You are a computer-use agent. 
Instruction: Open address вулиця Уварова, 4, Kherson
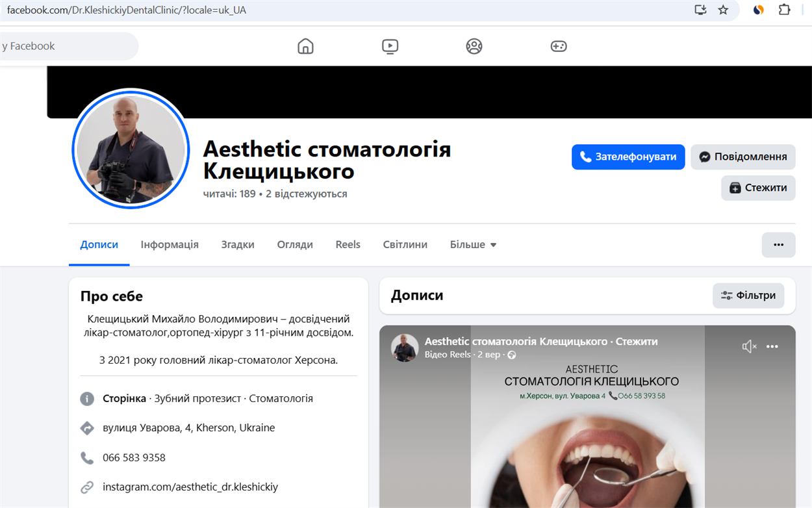[188, 428]
